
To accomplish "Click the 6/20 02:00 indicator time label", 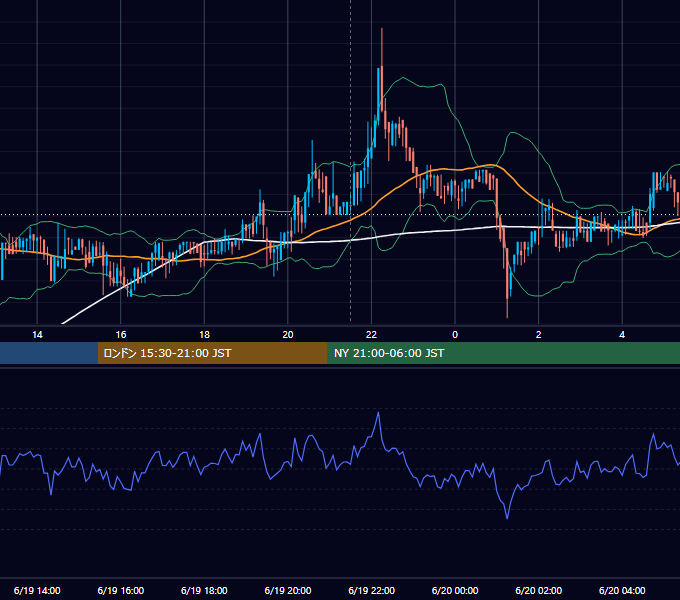I will point(539,590).
